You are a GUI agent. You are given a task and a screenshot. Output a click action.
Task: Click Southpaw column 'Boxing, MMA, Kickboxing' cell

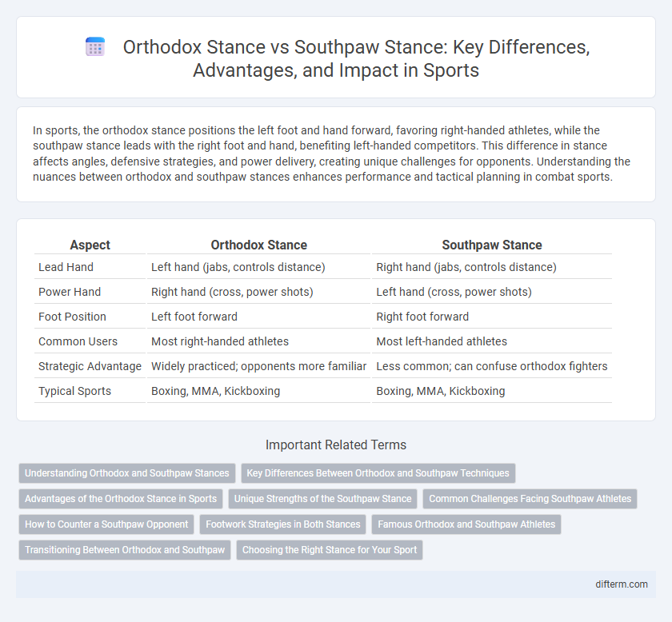pyautogui.click(x=492, y=391)
